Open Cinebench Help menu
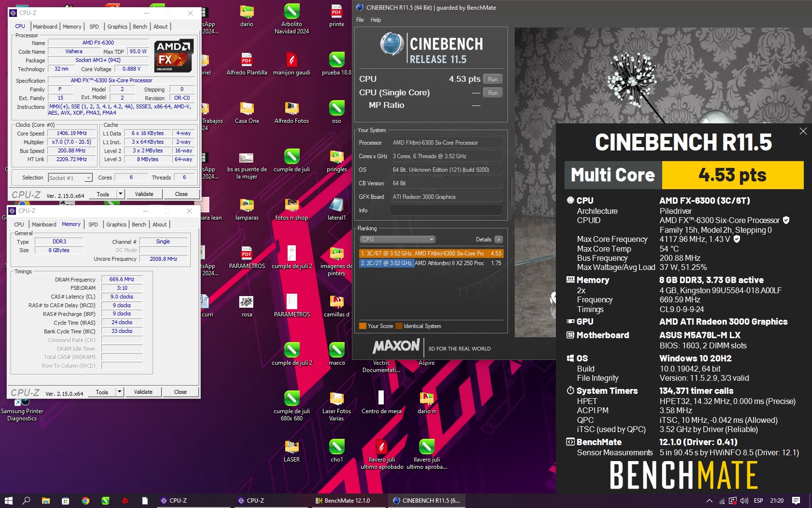 [x=376, y=20]
